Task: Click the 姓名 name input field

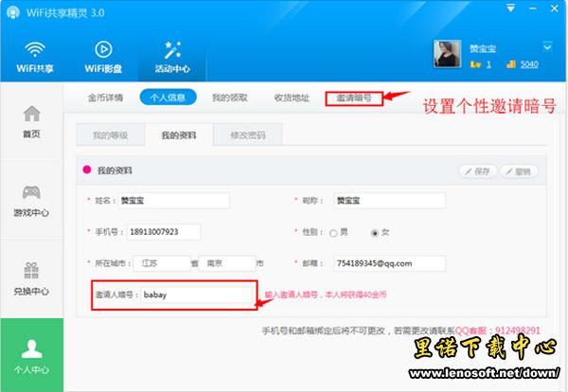Action: 173,201
